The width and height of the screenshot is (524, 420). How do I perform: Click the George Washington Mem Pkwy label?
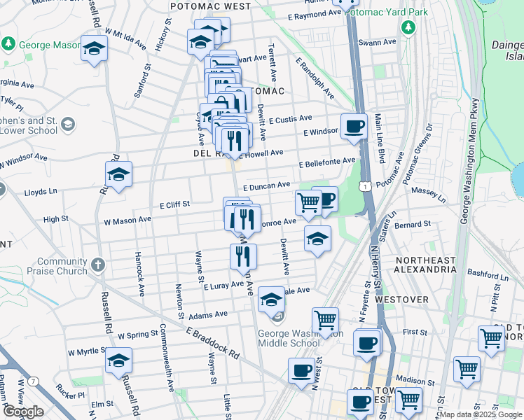(x=471, y=161)
